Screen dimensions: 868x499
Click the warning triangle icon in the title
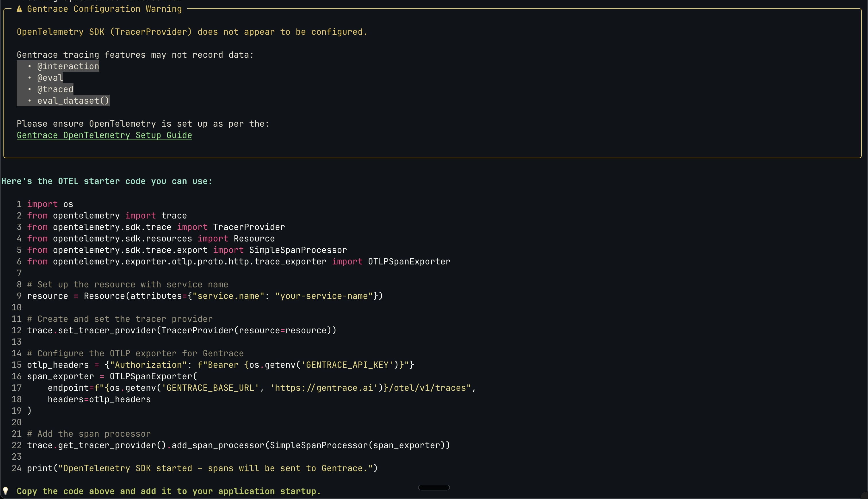point(20,9)
